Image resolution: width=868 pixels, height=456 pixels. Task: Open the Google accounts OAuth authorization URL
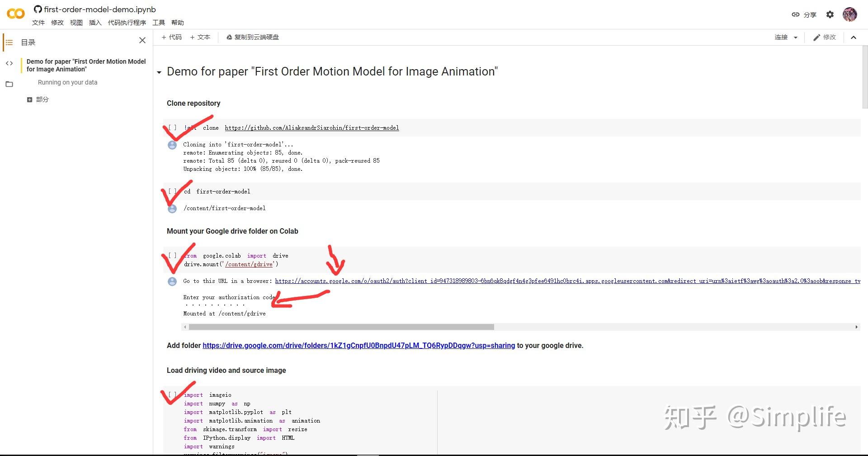(567, 281)
